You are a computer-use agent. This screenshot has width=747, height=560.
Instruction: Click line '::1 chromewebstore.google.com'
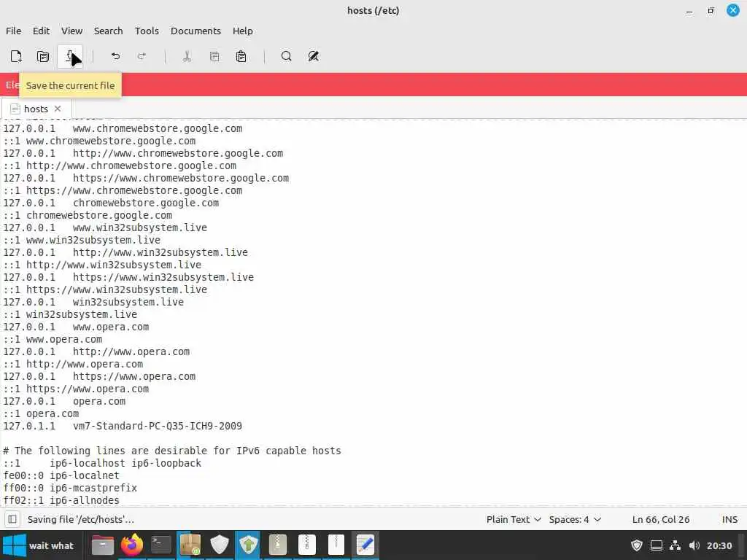click(88, 216)
